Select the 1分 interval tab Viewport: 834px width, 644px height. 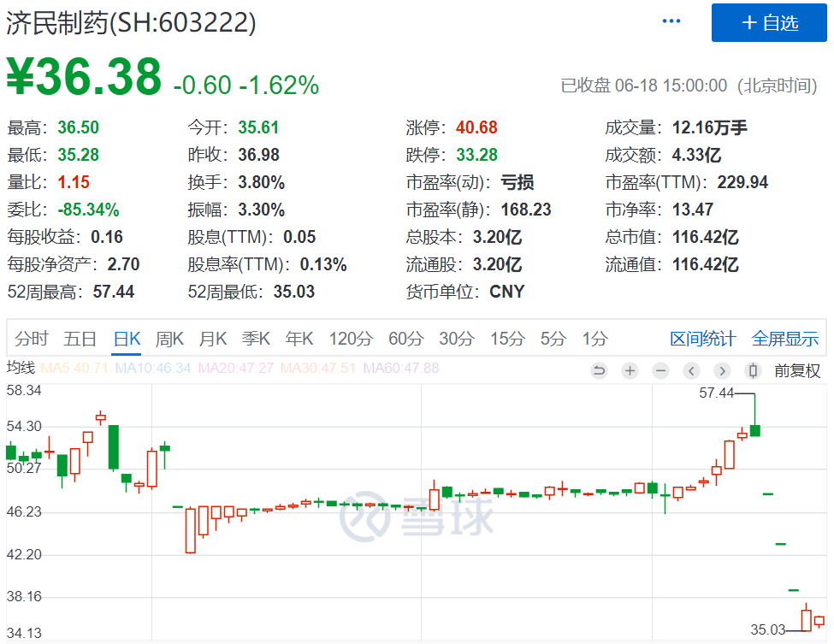594,339
